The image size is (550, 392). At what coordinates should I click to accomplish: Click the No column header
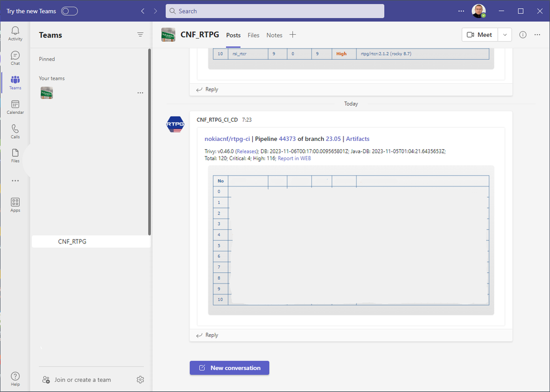[x=221, y=181]
